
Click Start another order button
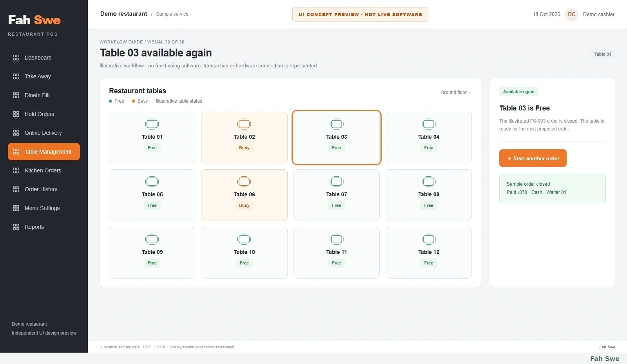pos(533,158)
